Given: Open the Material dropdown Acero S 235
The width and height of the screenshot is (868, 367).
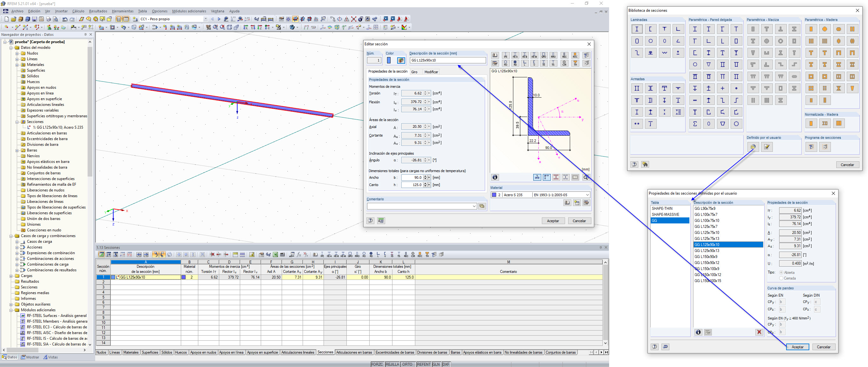Looking at the screenshot, I should point(587,195).
